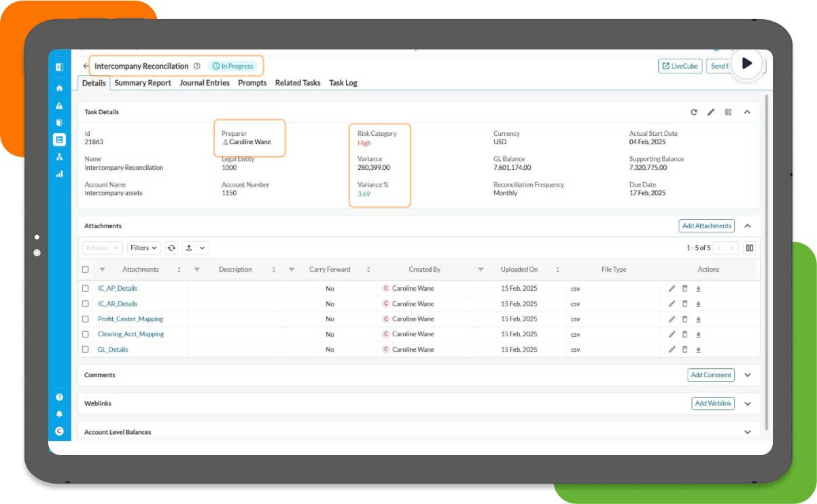Open the Filters dropdown in Attachments
This screenshot has height=504, width=817.
point(143,247)
